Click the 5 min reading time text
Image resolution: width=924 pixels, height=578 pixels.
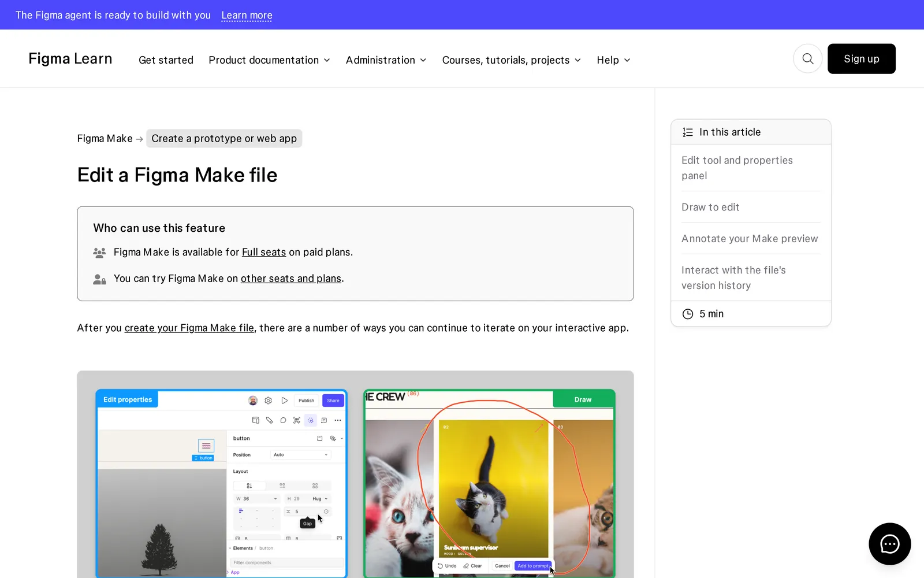click(x=711, y=314)
